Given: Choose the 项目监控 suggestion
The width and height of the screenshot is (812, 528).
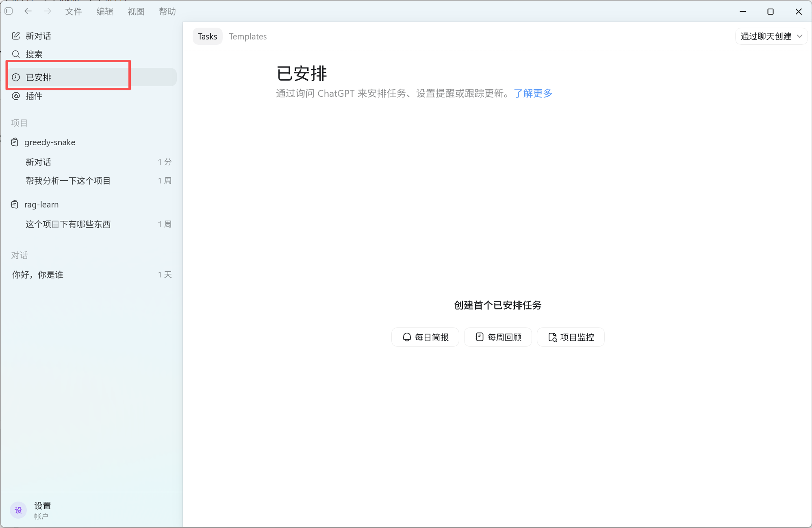Looking at the screenshot, I should [571, 337].
